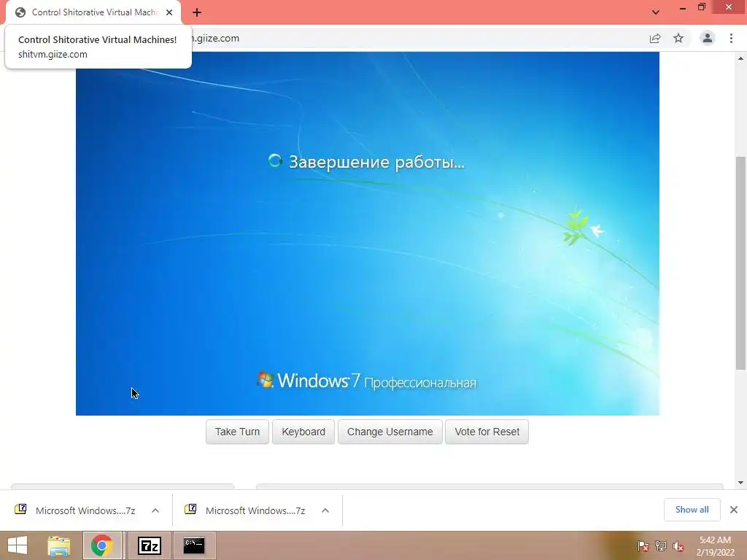Open muted volume tray icon
Viewport: 747px width, 560px height.
pos(678,546)
